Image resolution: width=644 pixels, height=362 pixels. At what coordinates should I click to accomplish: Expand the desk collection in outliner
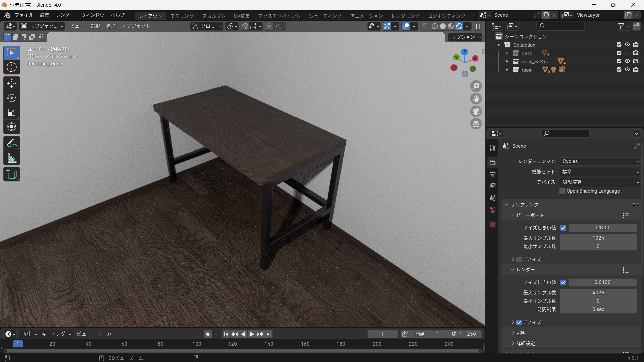point(507,53)
